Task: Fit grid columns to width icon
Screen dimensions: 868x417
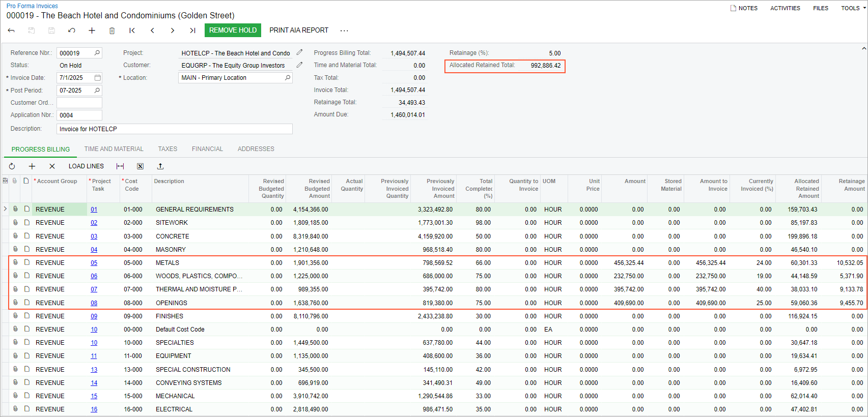Action: click(120, 166)
